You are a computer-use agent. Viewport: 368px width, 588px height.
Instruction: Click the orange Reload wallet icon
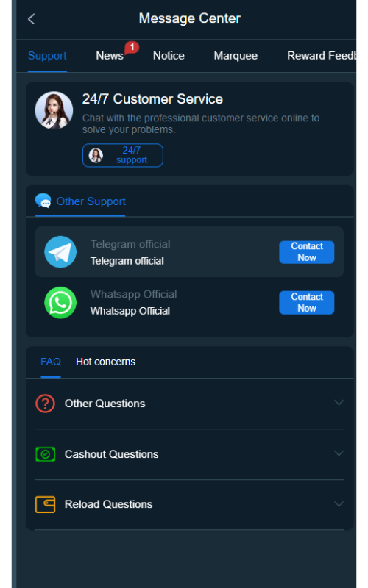[x=45, y=504]
